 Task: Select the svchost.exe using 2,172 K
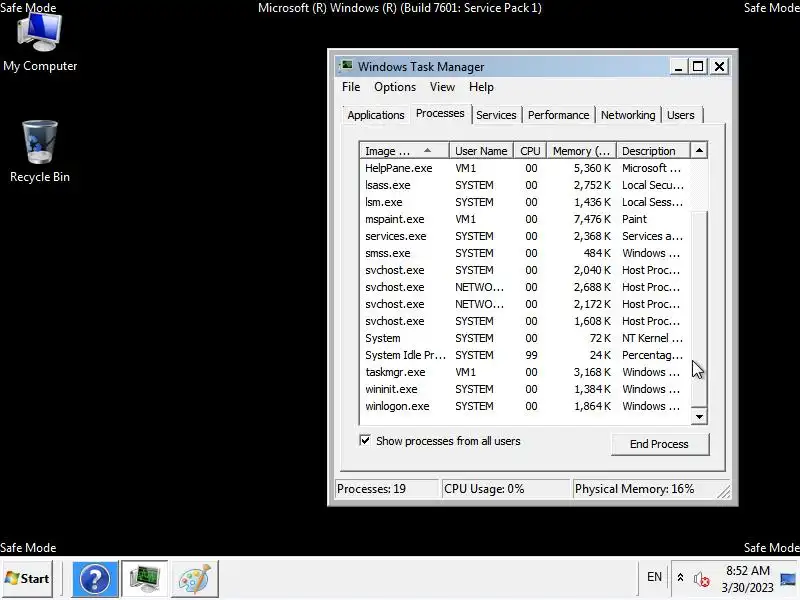point(524,304)
